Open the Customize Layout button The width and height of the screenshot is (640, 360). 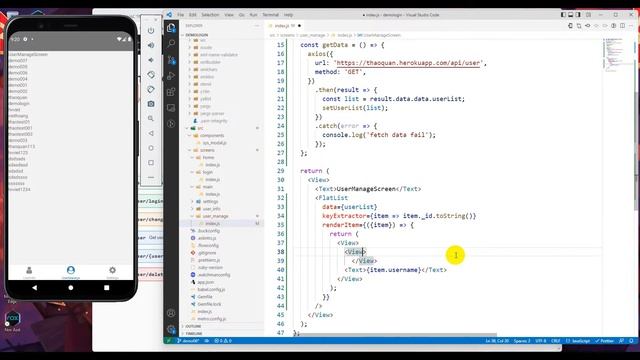point(588,15)
